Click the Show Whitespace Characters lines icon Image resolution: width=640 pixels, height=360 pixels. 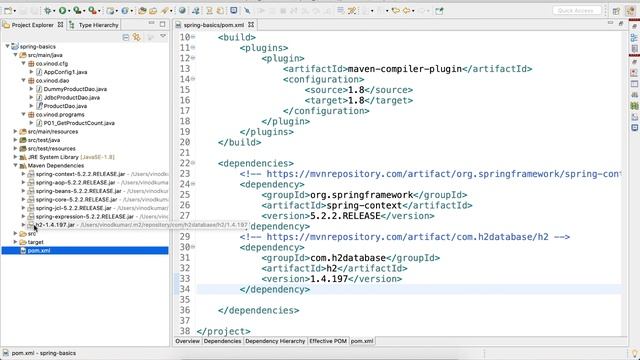340,11
